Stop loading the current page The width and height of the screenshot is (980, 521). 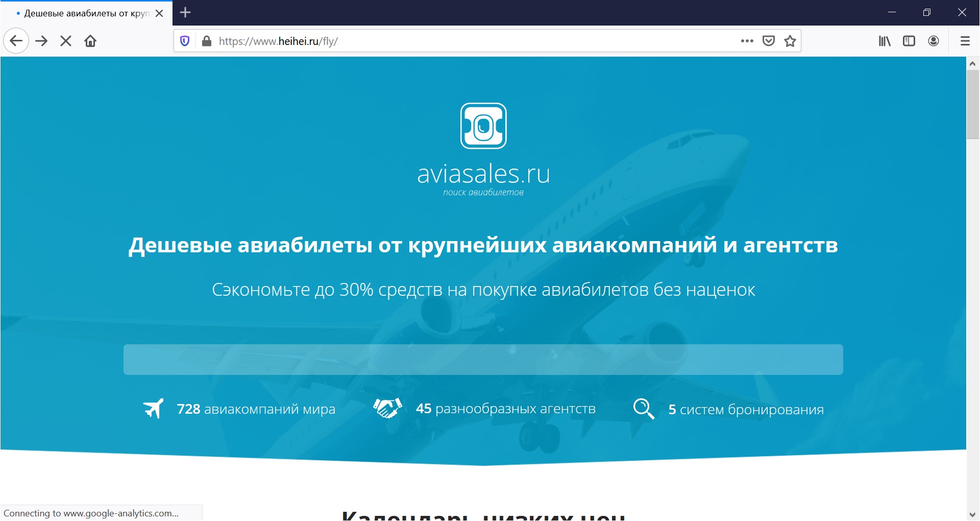tap(66, 41)
